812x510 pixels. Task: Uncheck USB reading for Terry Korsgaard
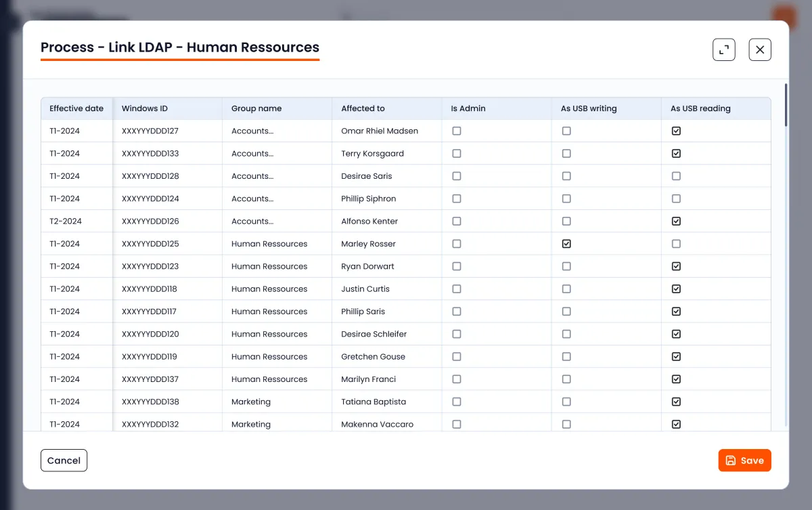(x=676, y=154)
